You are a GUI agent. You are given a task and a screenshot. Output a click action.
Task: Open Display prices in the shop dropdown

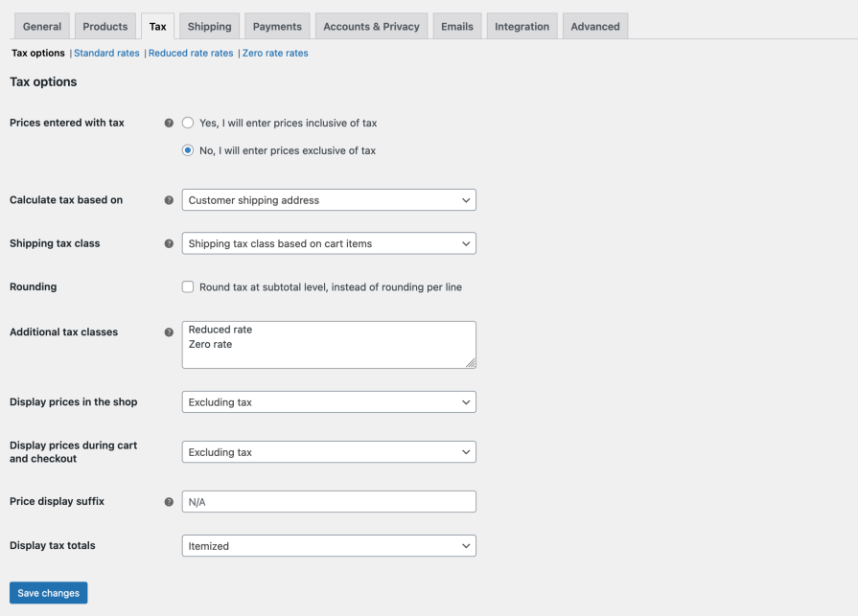click(x=329, y=402)
